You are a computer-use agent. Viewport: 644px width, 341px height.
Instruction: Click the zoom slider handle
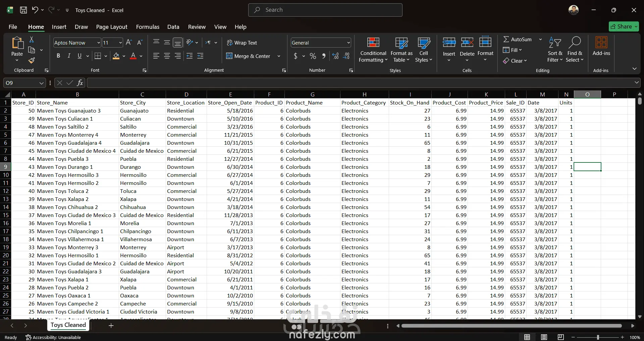tap(598, 337)
